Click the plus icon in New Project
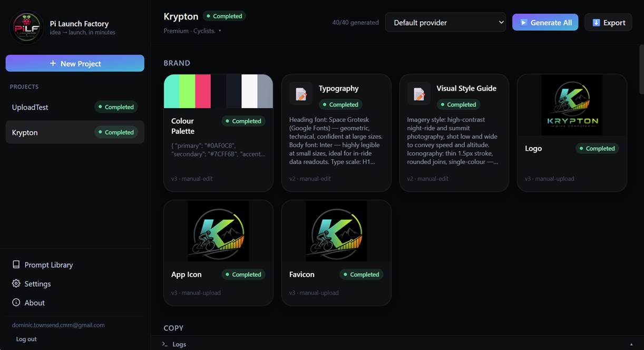 pyautogui.click(x=53, y=63)
